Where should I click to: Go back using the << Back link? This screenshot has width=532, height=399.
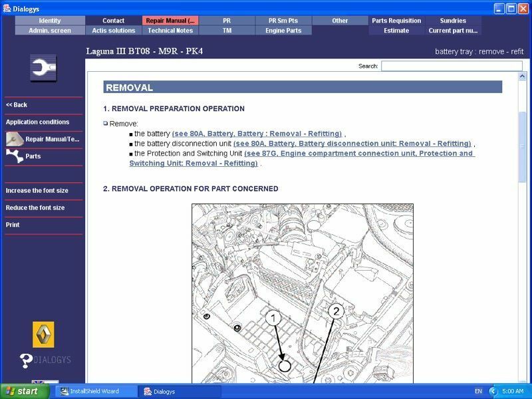pyautogui.click(x=16, y=105)
